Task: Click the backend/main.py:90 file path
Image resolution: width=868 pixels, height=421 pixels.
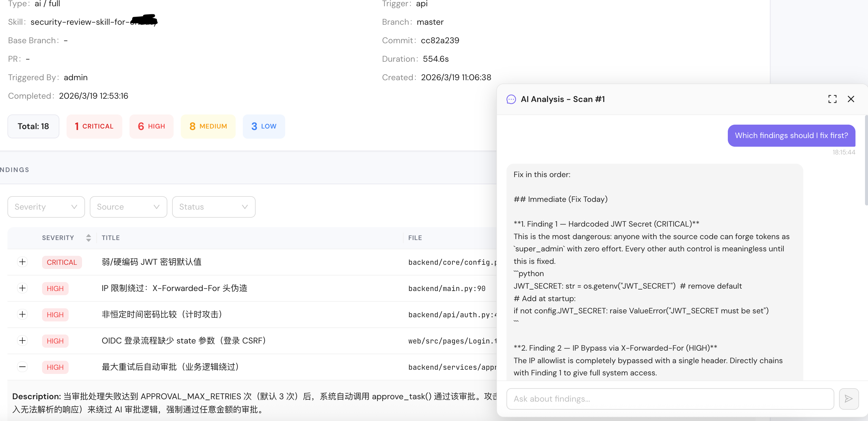Action: point(447,288)
